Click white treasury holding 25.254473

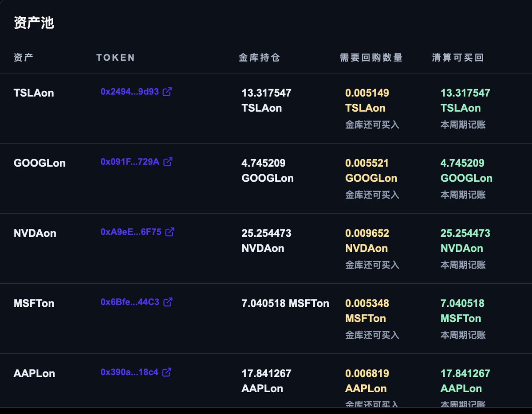[266, 233]
